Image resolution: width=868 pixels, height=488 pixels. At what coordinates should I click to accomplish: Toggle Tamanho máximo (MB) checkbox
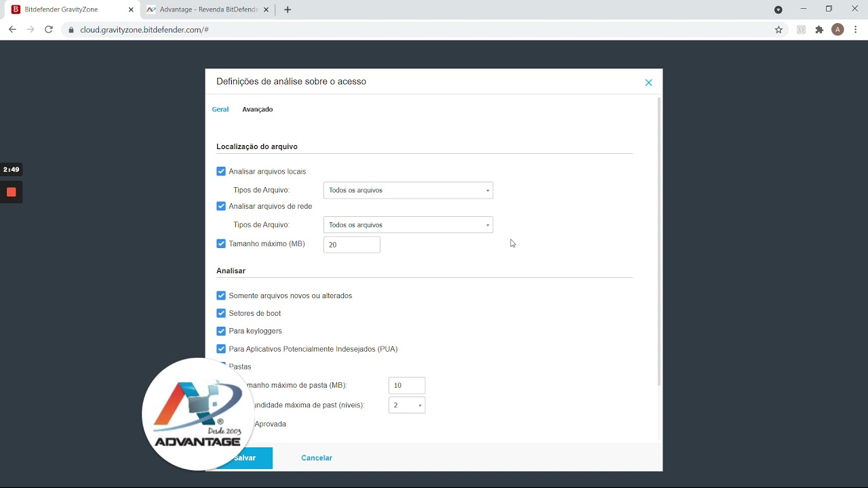tap(221, 244)
